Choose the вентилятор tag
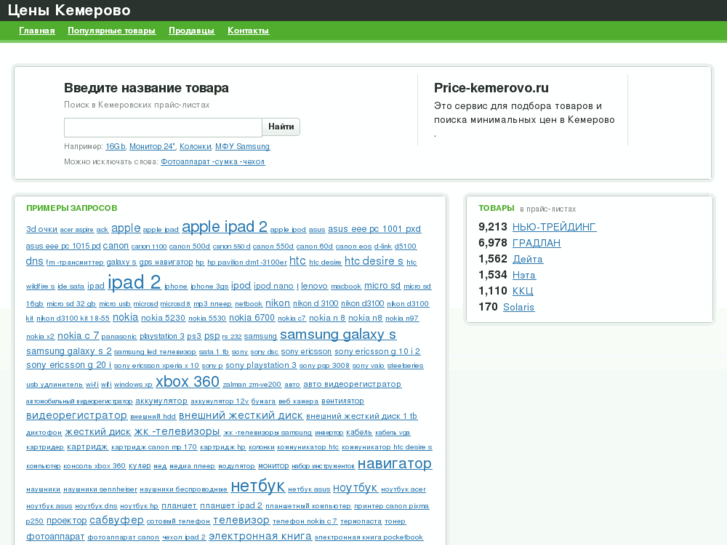 [343, 401]
